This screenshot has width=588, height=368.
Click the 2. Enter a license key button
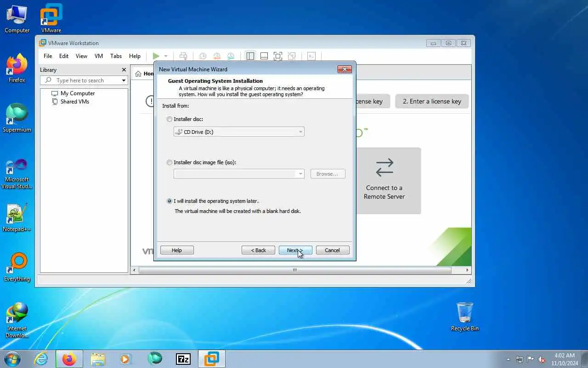[432, 101]
